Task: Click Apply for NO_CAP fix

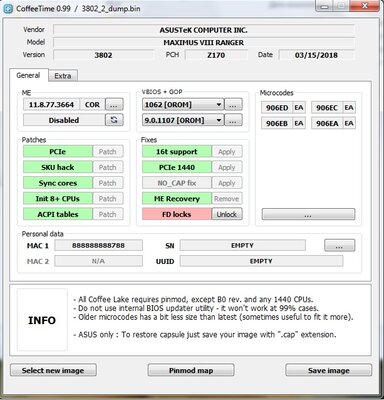Action: (x=227, y=183)
